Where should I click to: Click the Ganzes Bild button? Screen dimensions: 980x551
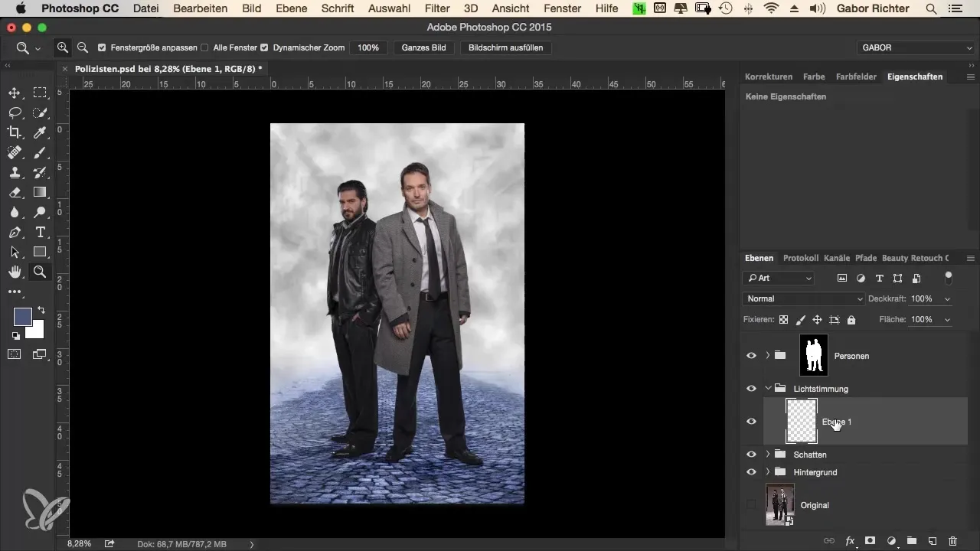click(x=423, y=47)
